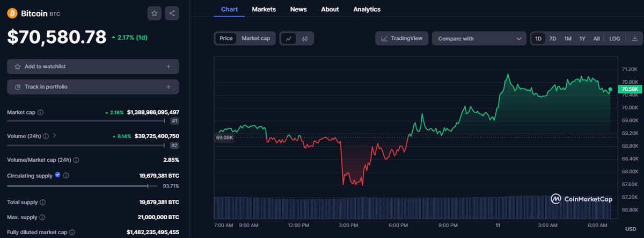Screen dimensions: 644x238
Task: Click the Bitcoin orange logo icon
Action: pos(12,13)
